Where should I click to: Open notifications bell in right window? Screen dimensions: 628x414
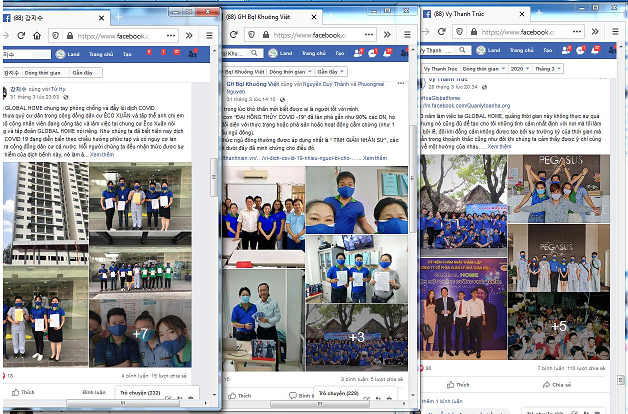[596, 50]
